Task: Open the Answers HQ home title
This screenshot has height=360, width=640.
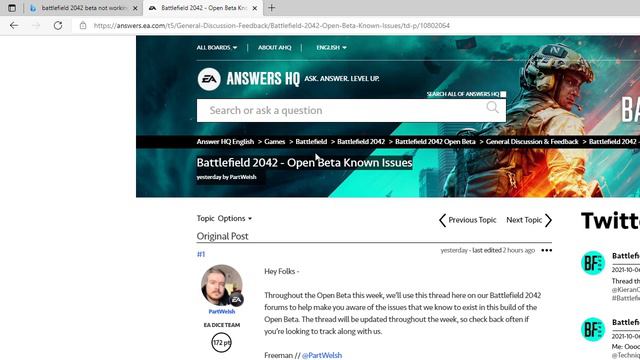Action: (263, 78)
